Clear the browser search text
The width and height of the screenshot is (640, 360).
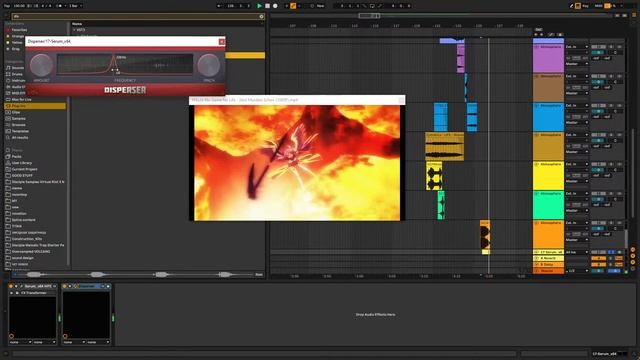[262, 16]
